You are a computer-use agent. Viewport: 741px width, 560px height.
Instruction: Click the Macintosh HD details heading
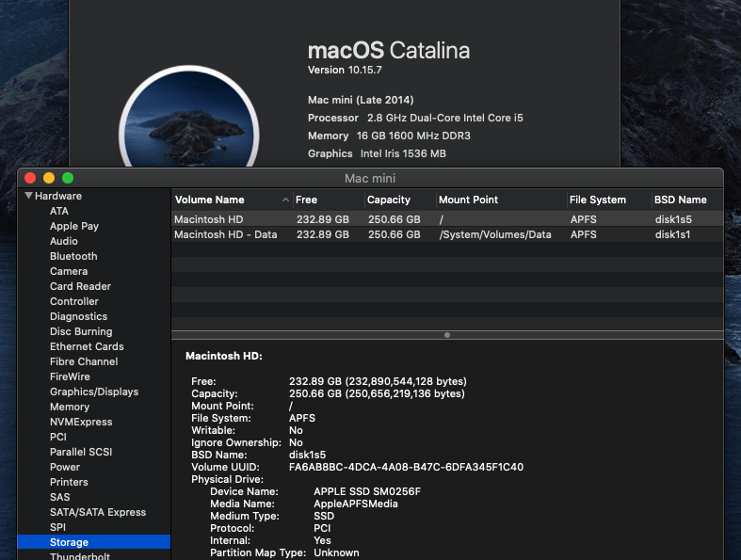point(223,356)
